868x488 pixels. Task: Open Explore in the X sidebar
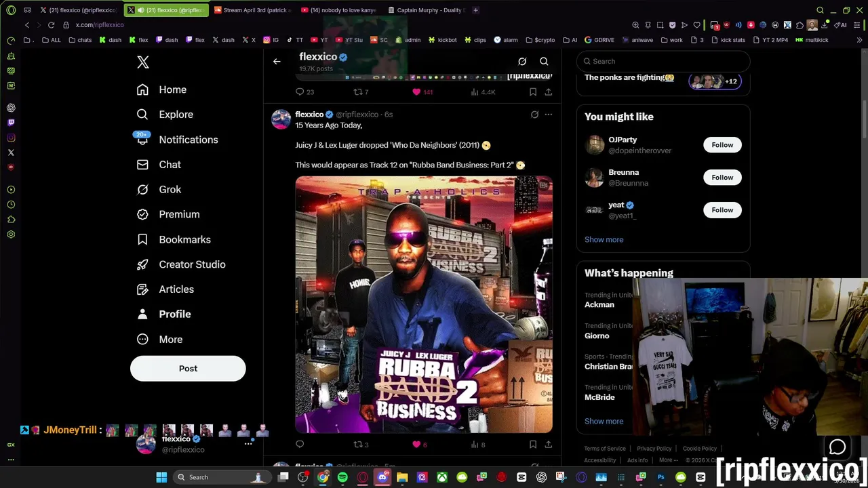[165, 115]
